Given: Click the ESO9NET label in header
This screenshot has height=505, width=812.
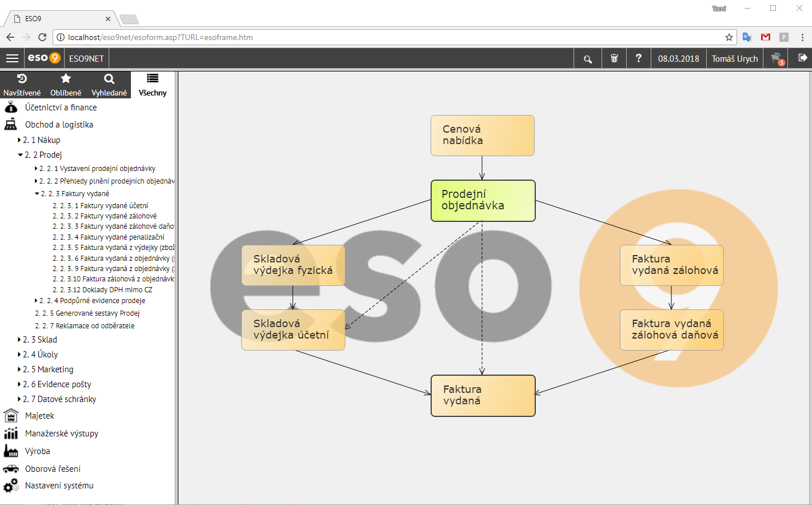Looking at the screenshot, I should [x=86, y=58].
